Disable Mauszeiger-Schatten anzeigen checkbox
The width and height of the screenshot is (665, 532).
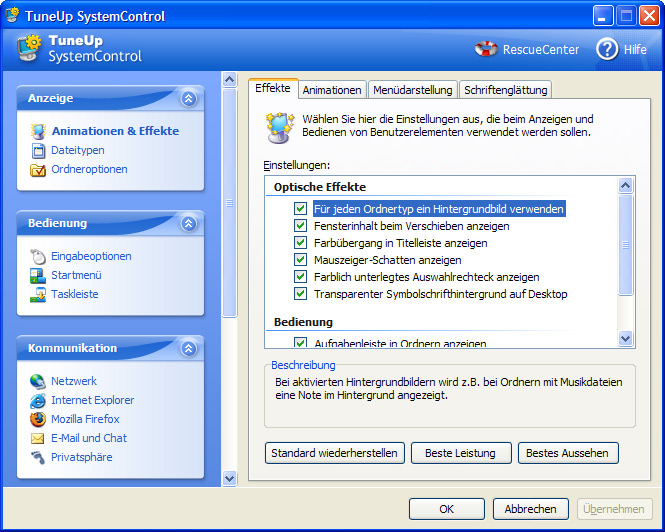[x=300, y=260]
